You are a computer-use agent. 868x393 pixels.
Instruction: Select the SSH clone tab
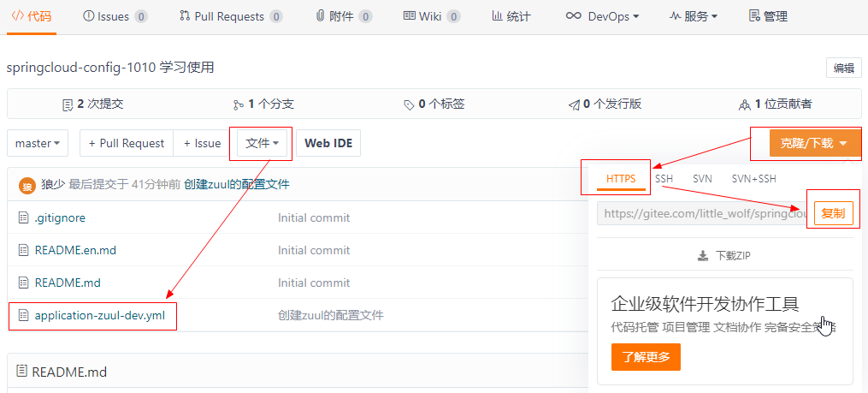[664, 178]
